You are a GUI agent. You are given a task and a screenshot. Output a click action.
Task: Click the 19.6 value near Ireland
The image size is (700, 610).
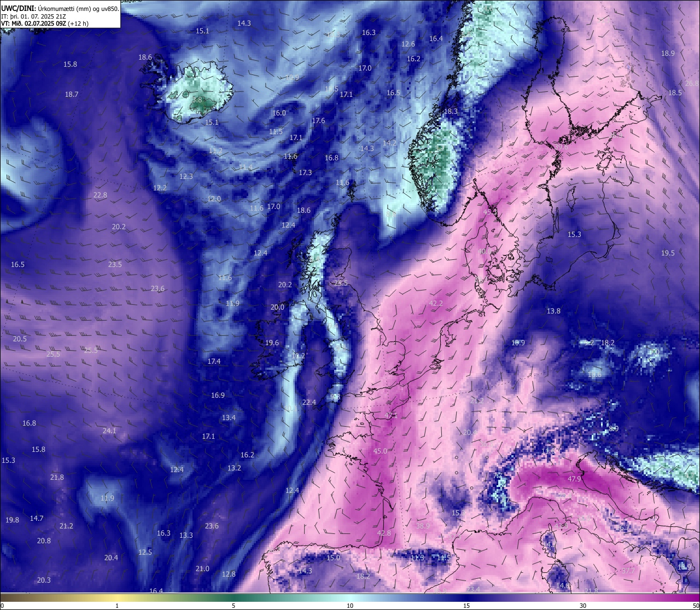pos(272,342)
